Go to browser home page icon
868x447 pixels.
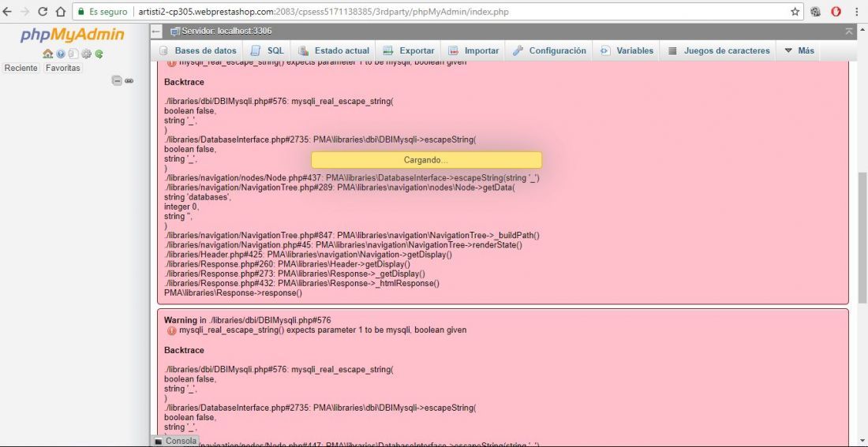coord(60,12)
